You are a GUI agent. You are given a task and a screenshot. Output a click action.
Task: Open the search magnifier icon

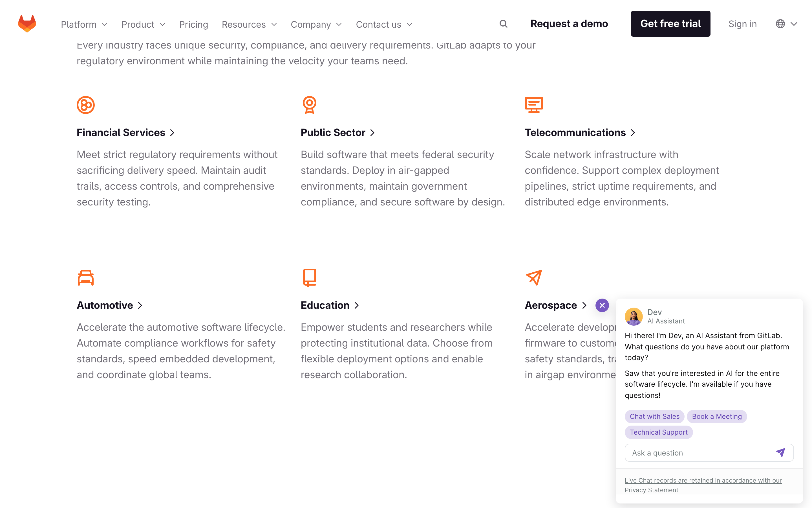point(503,24)
